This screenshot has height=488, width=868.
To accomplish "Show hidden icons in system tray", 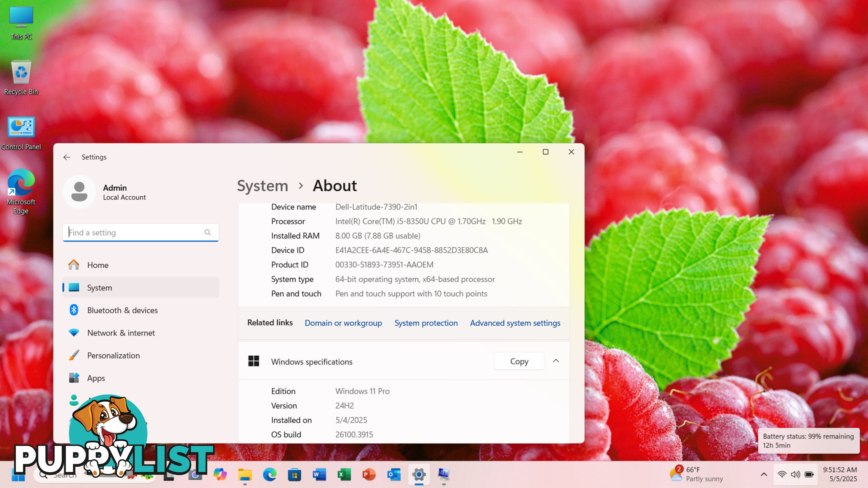I will click(x=764, y=474).
